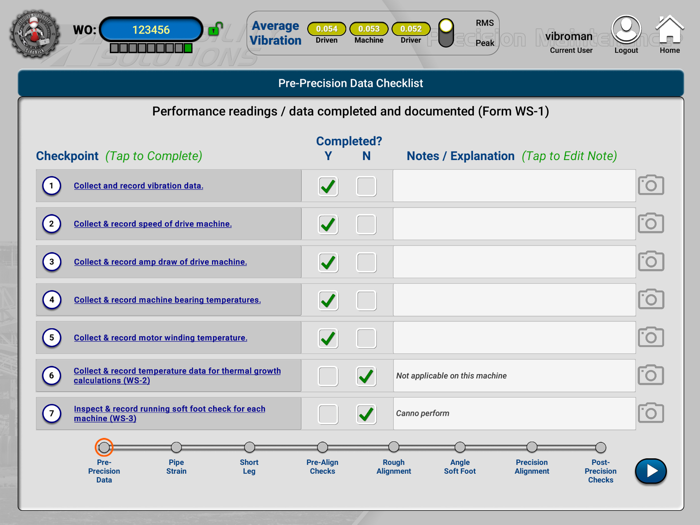Edit empty note for vibration data row

point(514,185)
